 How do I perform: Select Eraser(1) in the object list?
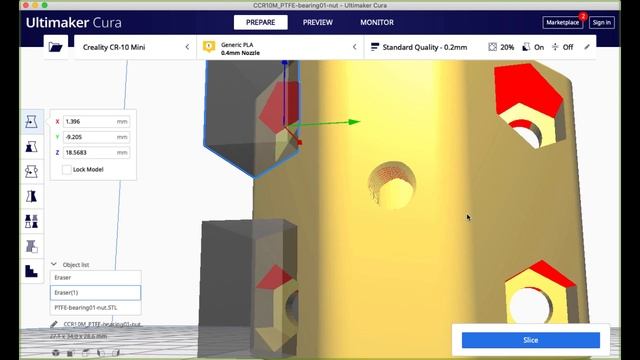coord(96,293)
